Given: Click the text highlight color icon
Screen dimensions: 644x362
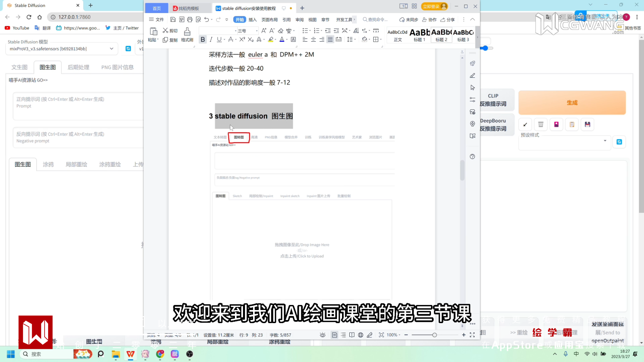Looking at the screenshot, I should click(271, 39).
